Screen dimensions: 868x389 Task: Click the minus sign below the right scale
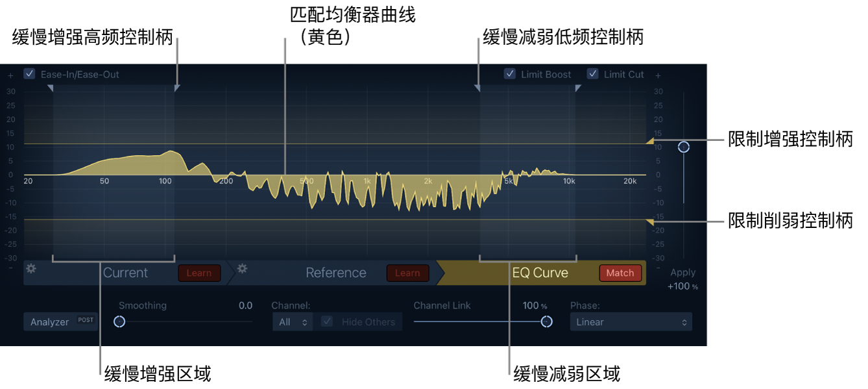click(658, 267)
